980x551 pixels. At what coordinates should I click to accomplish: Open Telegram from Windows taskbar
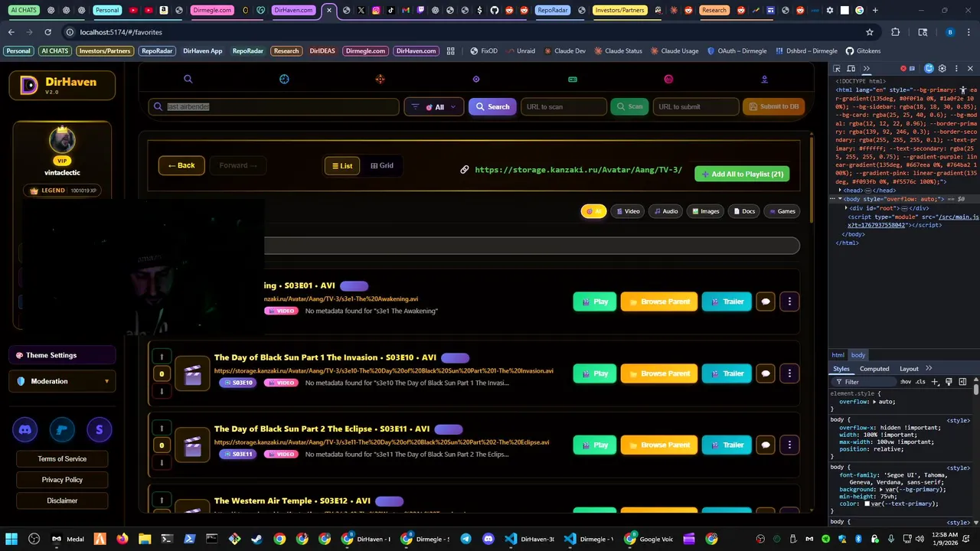pyautogui.click(x=465, y=539)
